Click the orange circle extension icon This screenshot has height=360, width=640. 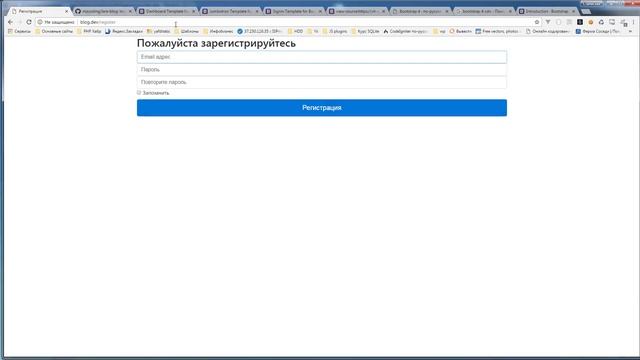coord(591,22)
